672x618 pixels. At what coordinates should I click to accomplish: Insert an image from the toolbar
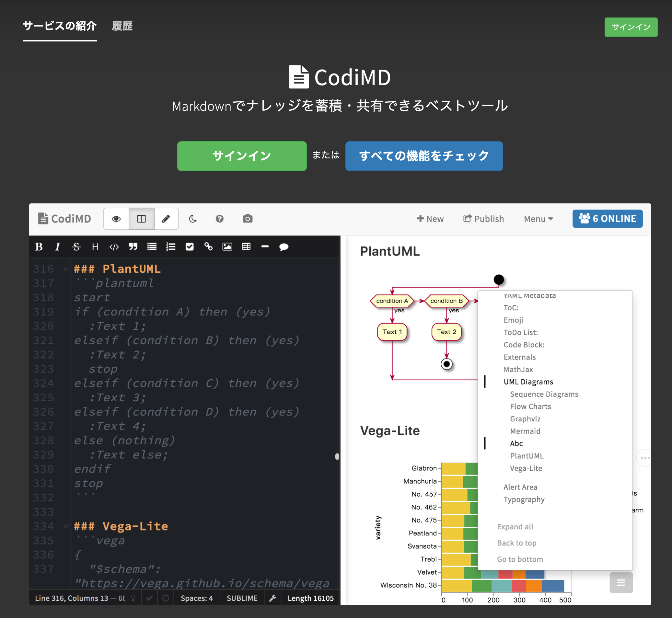point(227,247)
